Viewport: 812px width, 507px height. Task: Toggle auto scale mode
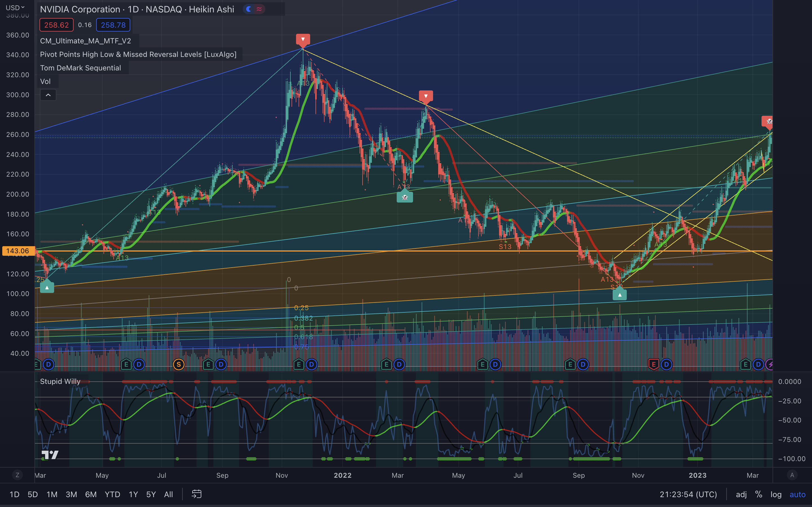click(797, 494)
